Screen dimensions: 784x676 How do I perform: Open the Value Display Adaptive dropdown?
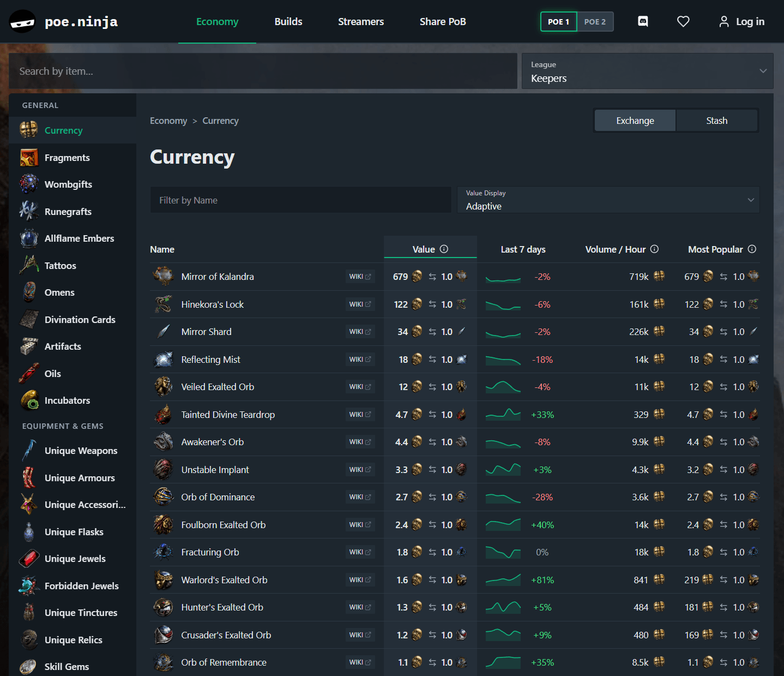pos(608,200)
